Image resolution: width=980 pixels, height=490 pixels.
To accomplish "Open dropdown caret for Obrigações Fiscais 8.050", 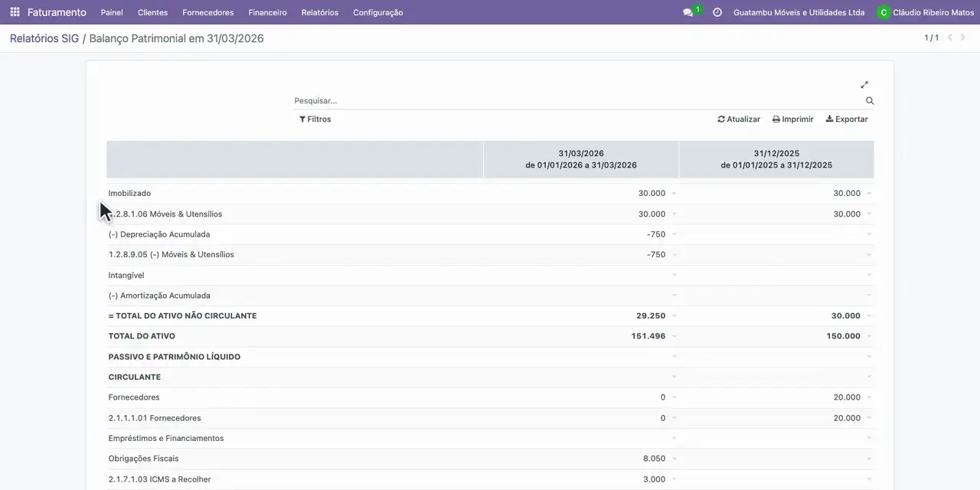I will (x=674, y=459).
